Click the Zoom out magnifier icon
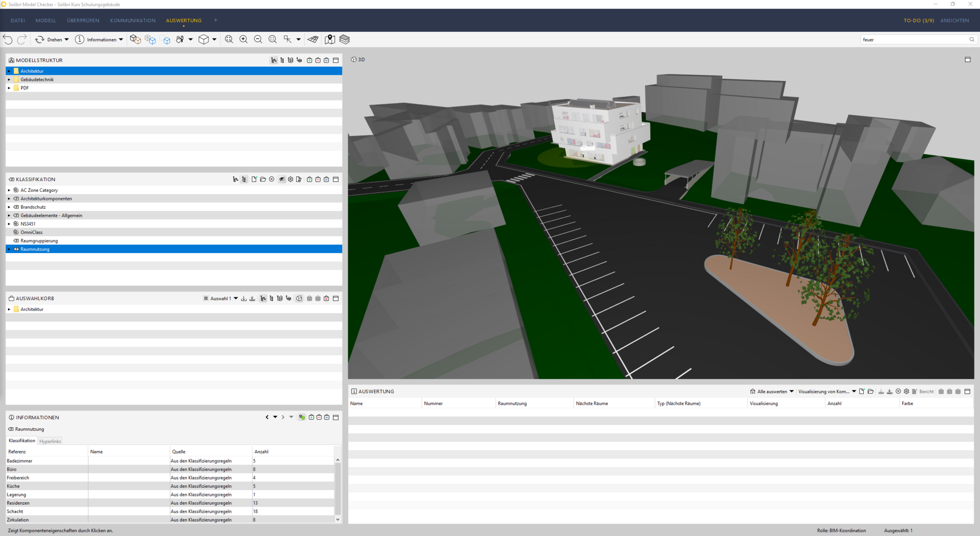980x536 pixels. tap(258, 39)
